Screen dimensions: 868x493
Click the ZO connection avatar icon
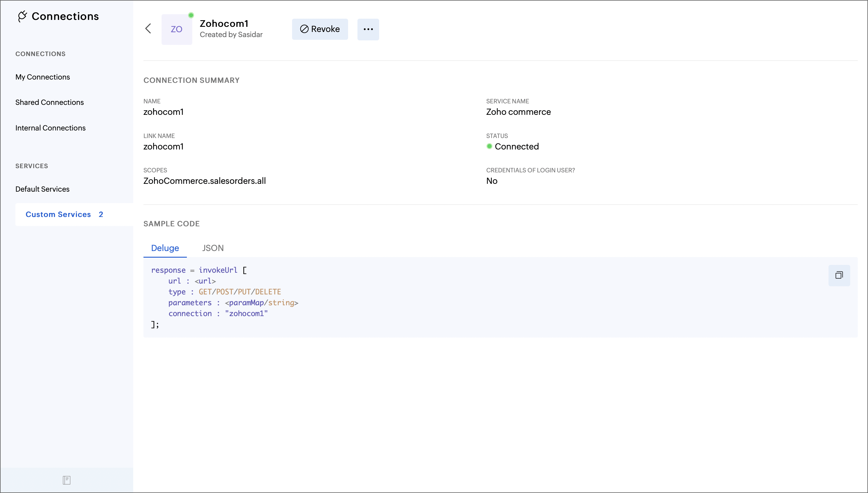176,30
